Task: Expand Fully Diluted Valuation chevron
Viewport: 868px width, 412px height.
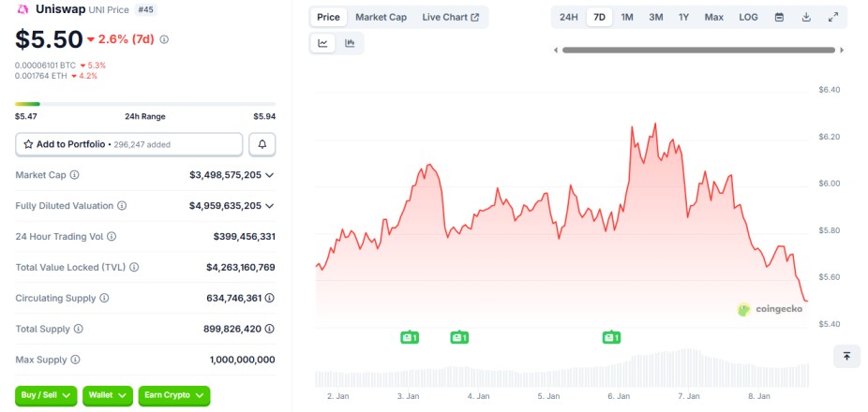Action: coord(270,206)
